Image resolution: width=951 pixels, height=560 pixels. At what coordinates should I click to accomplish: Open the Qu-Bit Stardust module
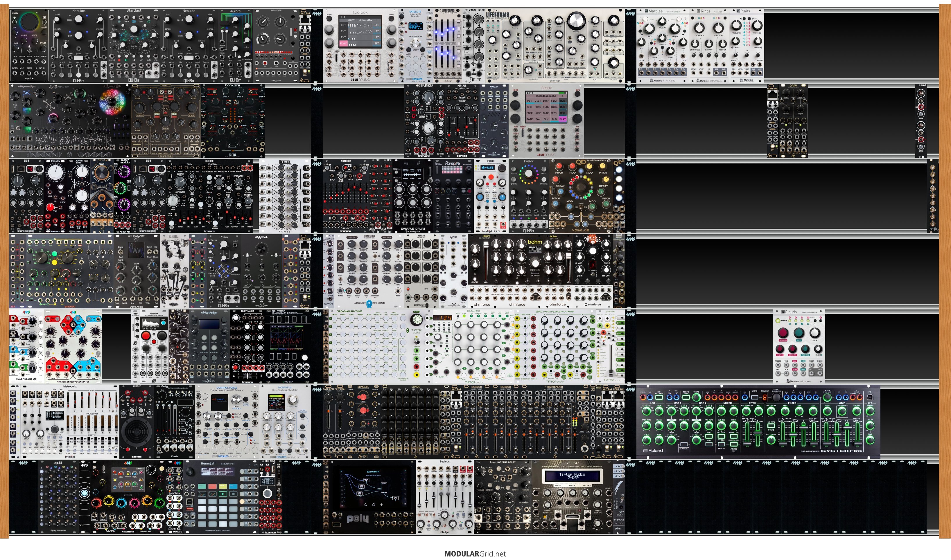coord(134,45)
